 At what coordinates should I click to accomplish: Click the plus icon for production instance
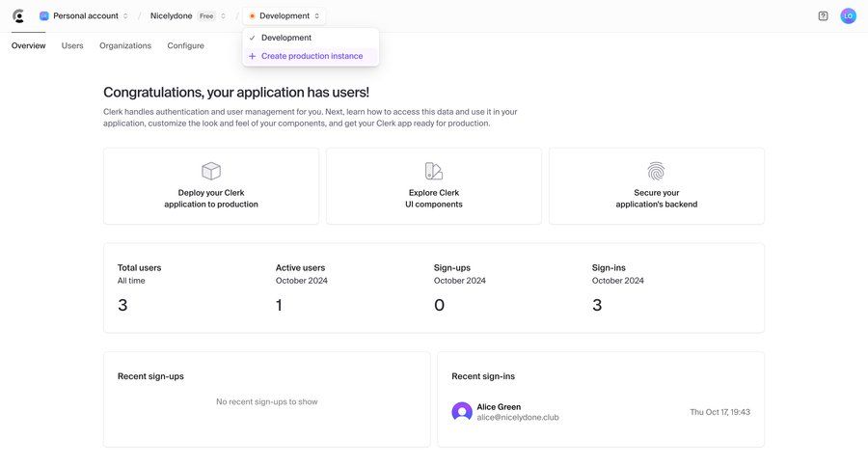coord(252,56)
